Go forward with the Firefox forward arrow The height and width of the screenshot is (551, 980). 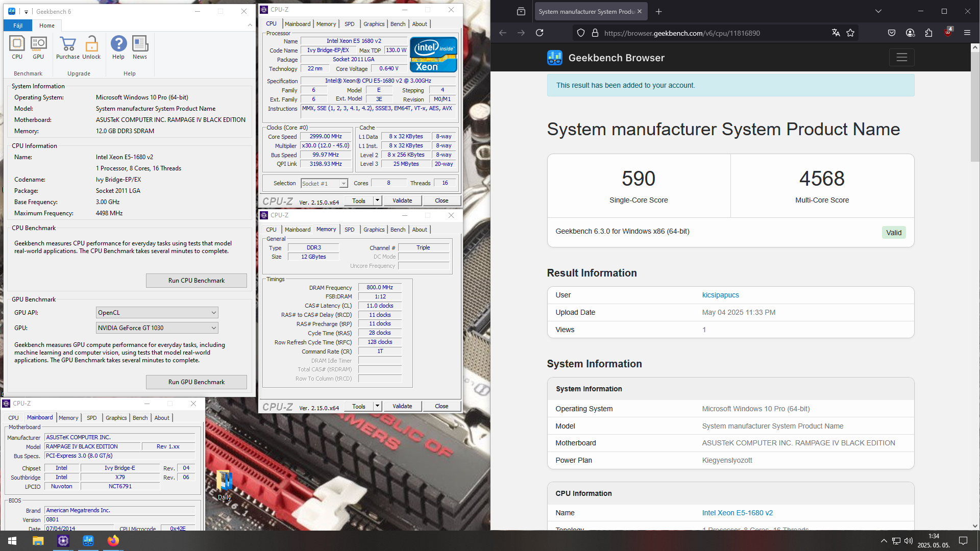click(521, 33)
